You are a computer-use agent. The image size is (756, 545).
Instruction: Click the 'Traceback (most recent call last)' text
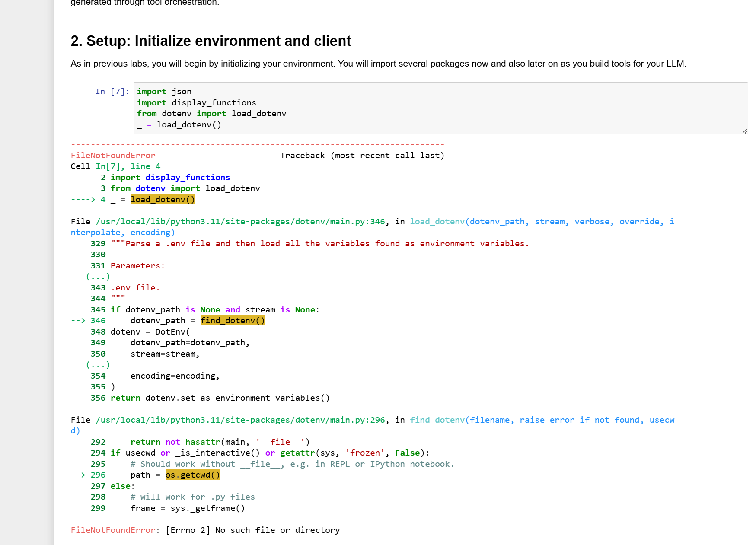362,156
